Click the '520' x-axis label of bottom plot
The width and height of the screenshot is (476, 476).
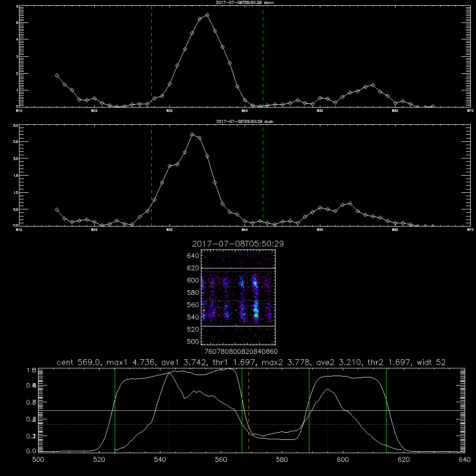tap(99, 460)
